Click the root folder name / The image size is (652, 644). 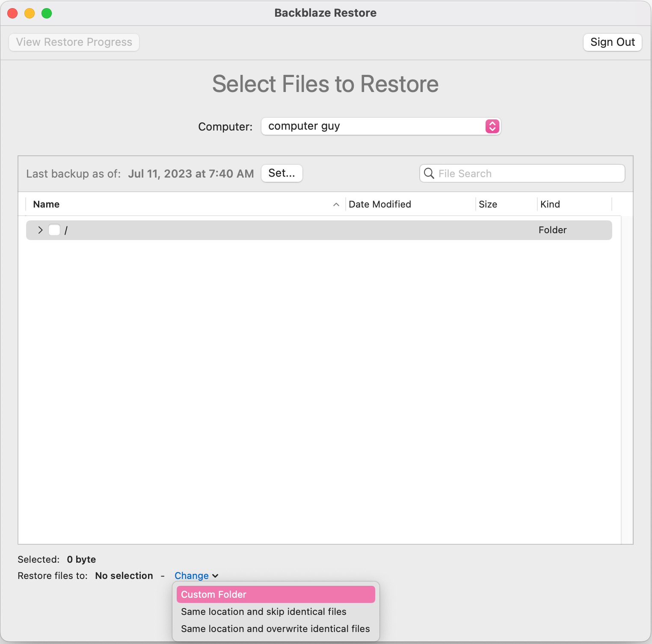[x=66, y=230]
